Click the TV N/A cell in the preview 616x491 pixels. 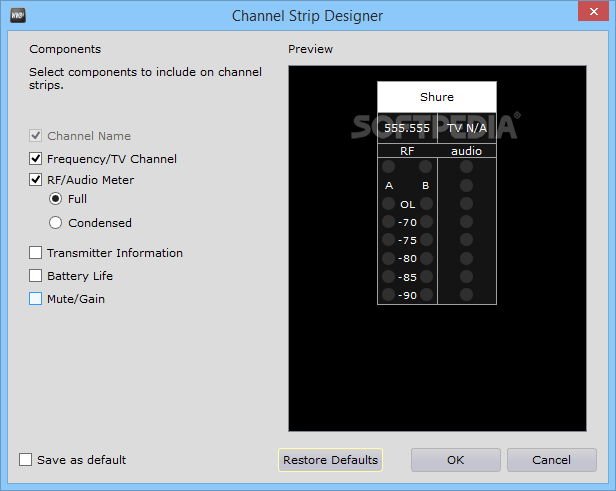point(467,128)
